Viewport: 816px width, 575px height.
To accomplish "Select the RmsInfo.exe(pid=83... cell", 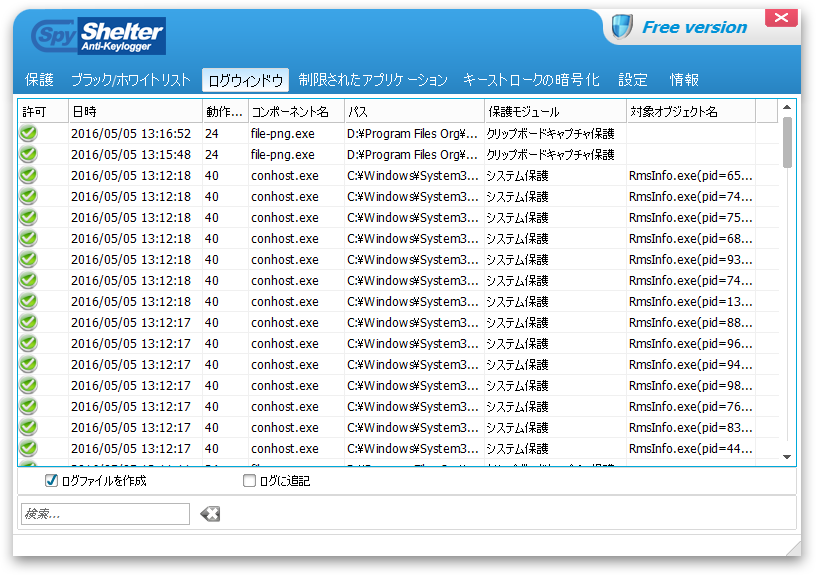I will 691,428.
